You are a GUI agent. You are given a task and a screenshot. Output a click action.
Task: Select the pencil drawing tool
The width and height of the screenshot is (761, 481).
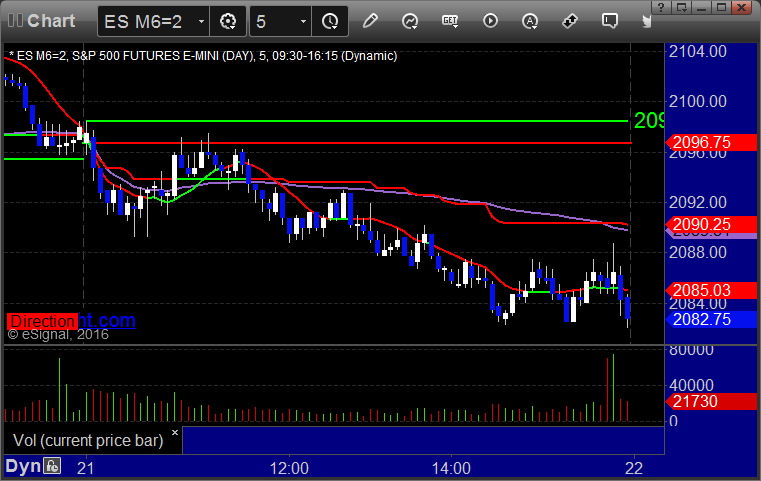[370, 21]
